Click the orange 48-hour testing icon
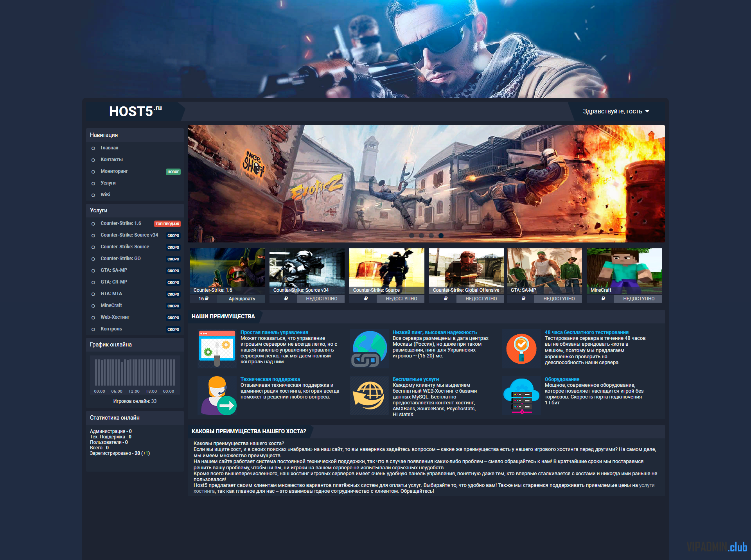Image resolution: width=751 pixels, height=560 pixels. pos(521,348)
